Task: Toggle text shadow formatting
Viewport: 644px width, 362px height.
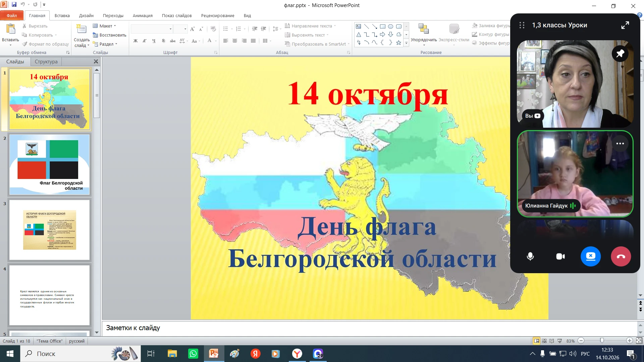Action: [163, 41]
